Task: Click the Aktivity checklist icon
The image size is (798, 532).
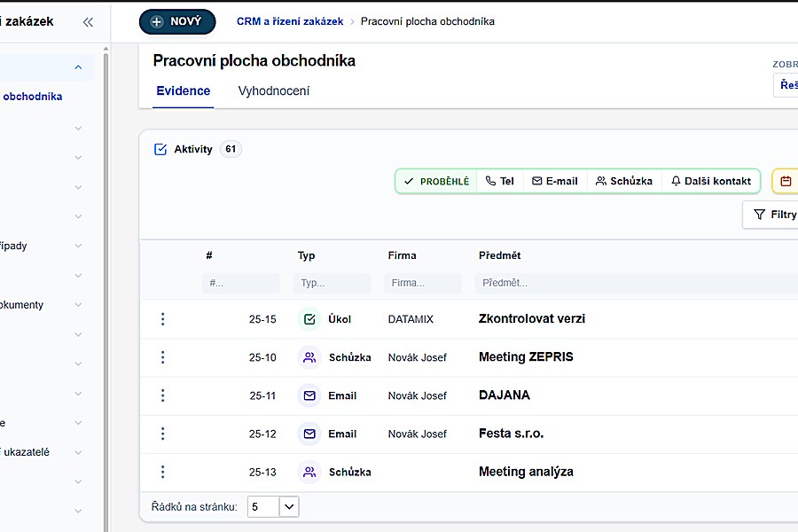Action: [160, 149]
